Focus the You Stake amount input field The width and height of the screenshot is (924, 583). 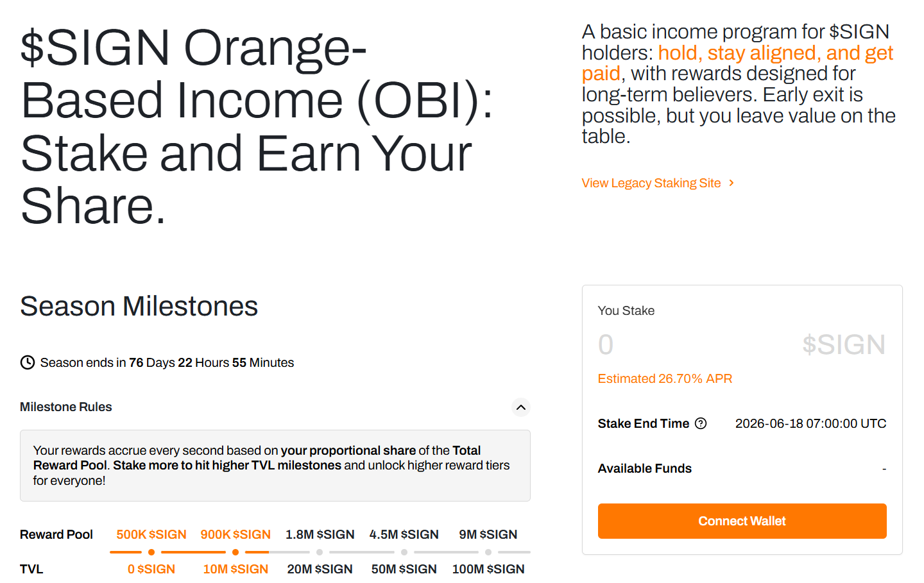tap(693, 344)
